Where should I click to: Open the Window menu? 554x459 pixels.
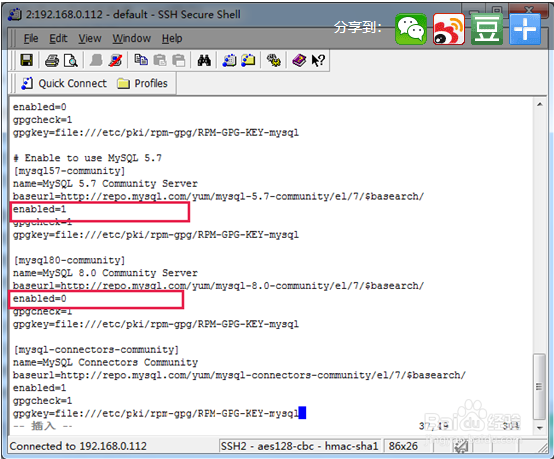click(132, 38)
